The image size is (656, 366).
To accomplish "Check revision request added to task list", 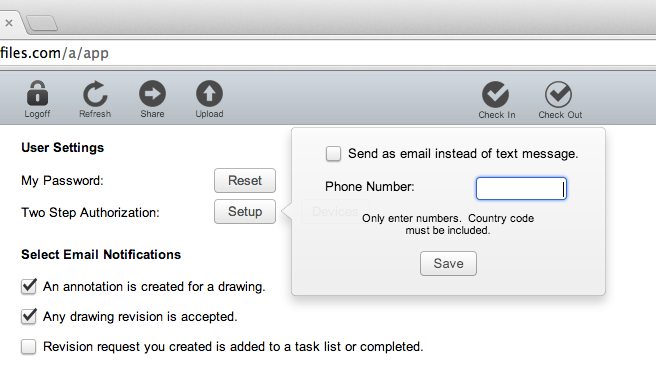I will 28,347.
